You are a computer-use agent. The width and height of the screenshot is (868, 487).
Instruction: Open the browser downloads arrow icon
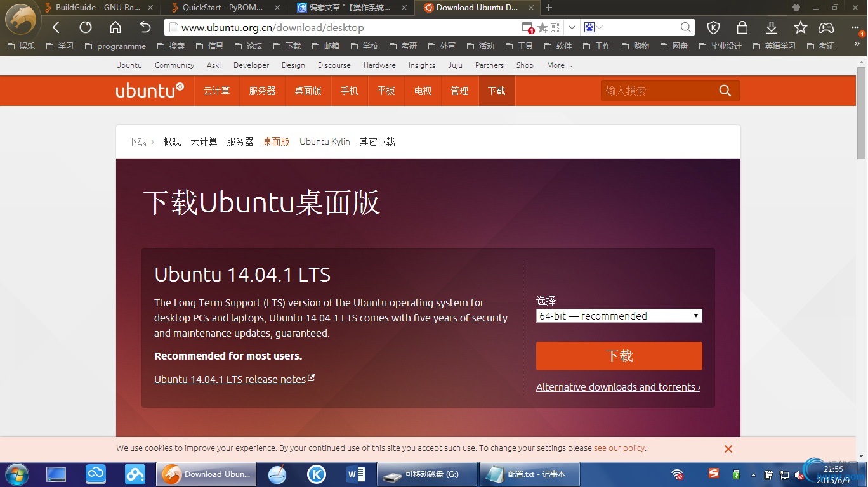[772, 27]
